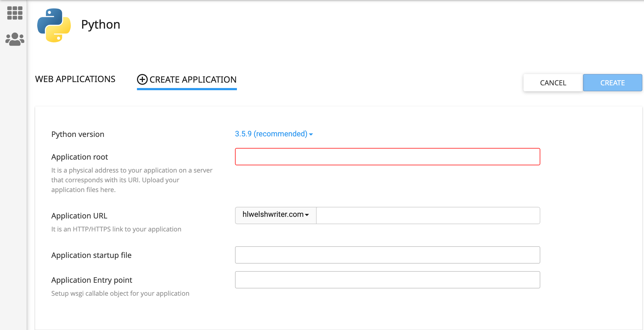This screenshot has height=330, width=644.
Task: Focus the Application Entry point field
Action: click(387, 280)
